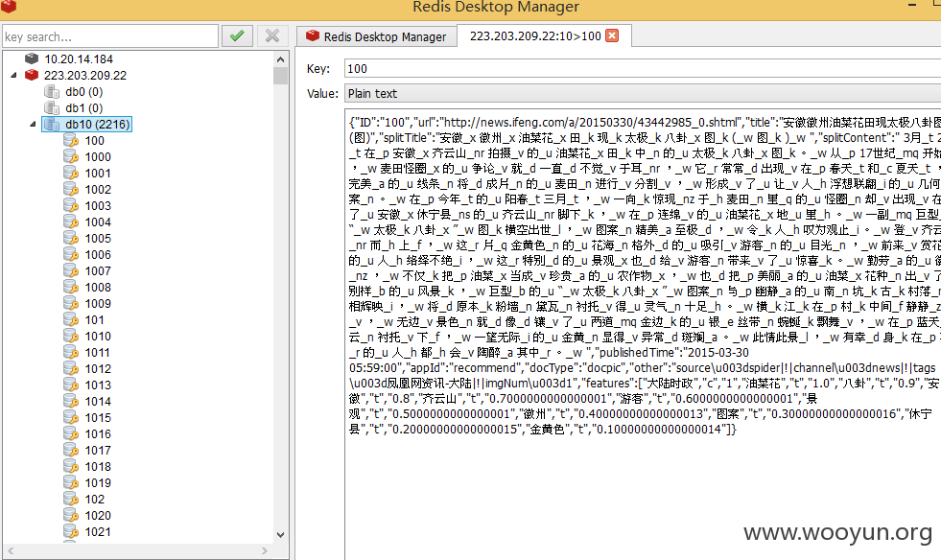
Task: Click the grey server icon for 10.20.14.184
Action: click(32, 58)
